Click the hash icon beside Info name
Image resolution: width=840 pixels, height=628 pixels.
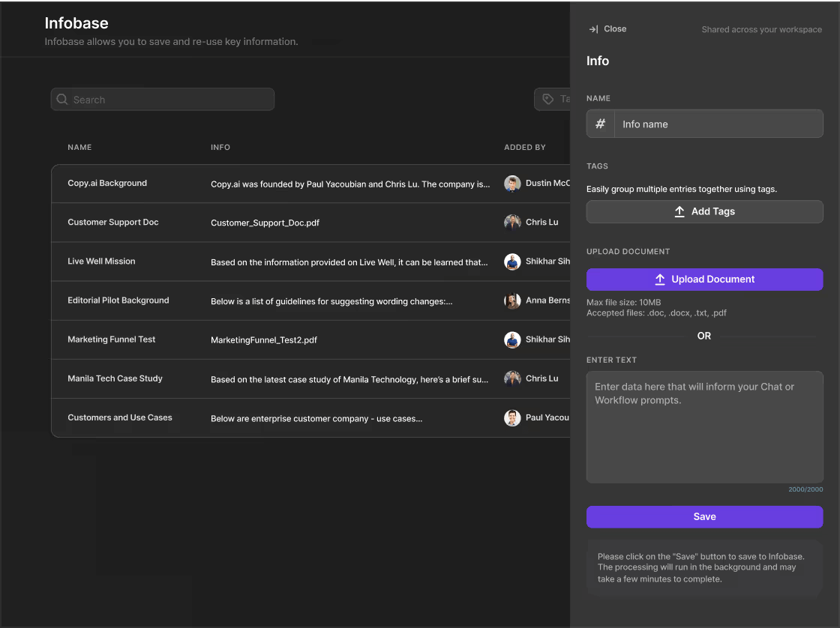600,124
